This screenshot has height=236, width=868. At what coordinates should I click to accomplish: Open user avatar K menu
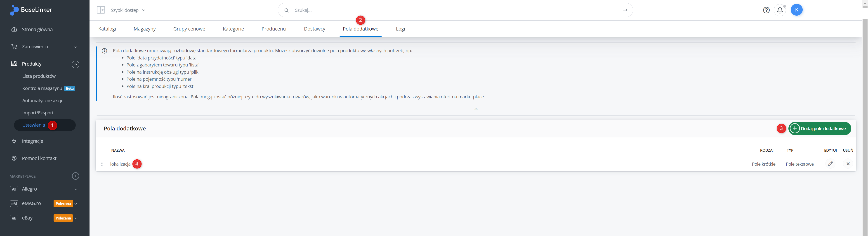tap(797, 10)
